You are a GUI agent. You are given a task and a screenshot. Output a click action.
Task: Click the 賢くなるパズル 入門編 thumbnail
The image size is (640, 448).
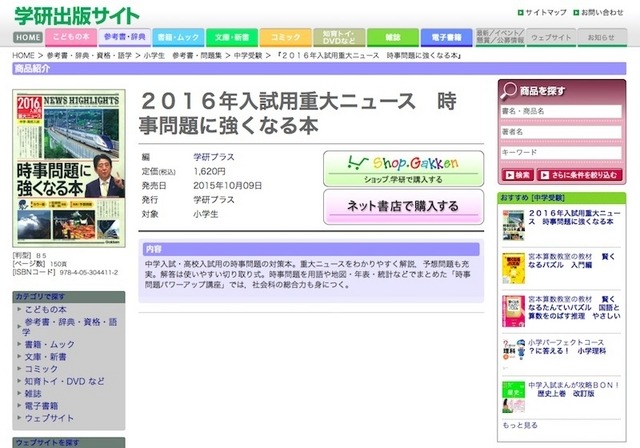point(513,268)
